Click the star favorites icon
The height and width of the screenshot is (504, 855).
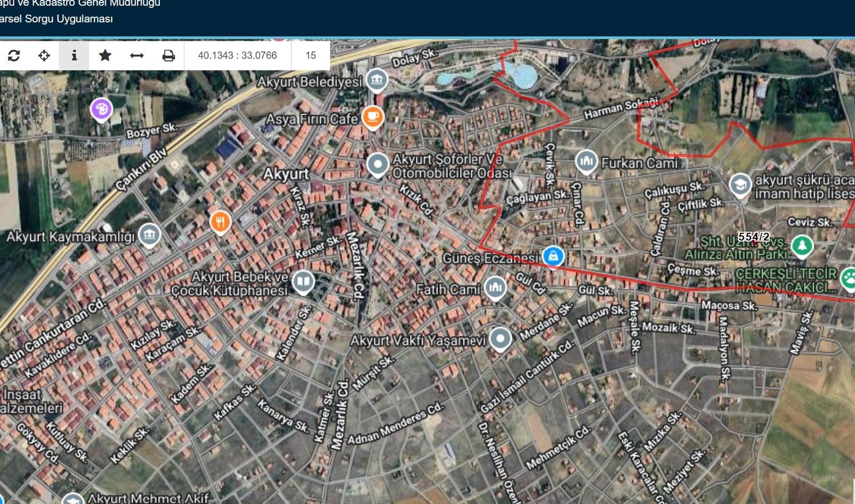click(105, 56)
